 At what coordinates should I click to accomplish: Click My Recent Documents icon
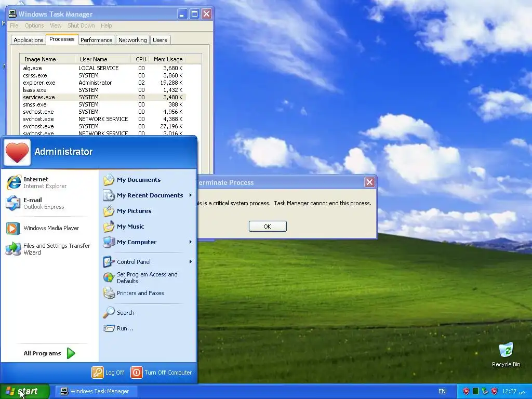coord(109,195)
